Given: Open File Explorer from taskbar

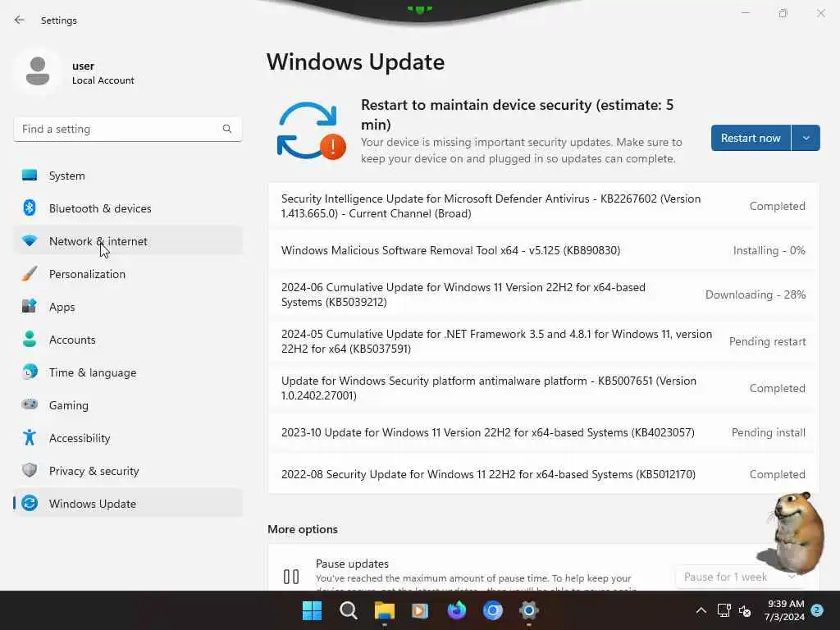Looking at the screenshot, I should tap(384, 610).
